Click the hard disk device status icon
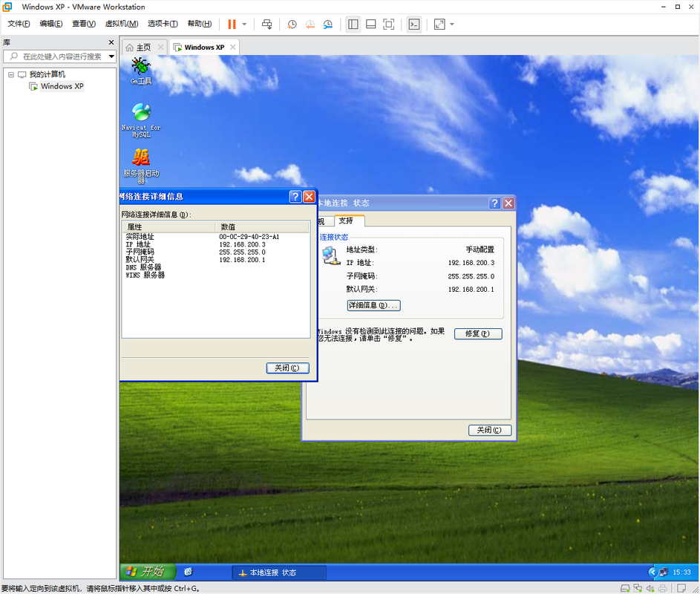Screen dimensions: 700x594 pos(625,589)
